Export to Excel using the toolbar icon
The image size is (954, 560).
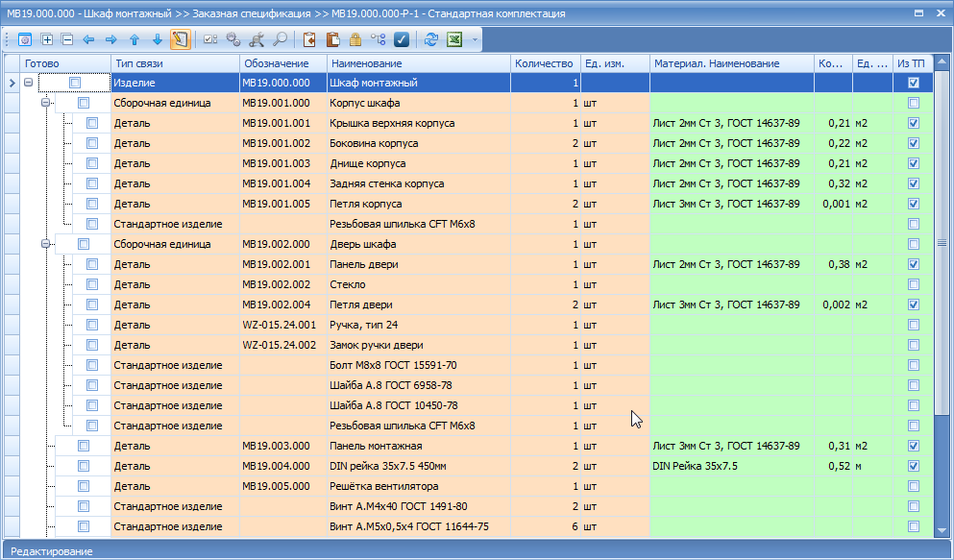[x=454, y=39]
